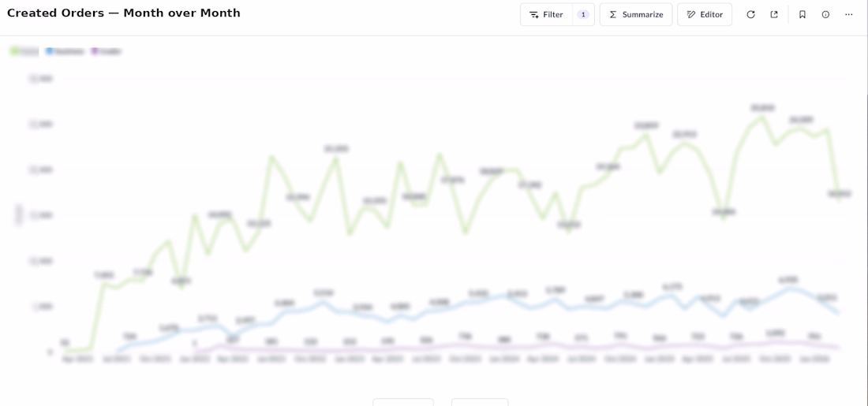Toggle the blue series in the legend
This screenshot has width=868, height=406.
tap(65, 51)
